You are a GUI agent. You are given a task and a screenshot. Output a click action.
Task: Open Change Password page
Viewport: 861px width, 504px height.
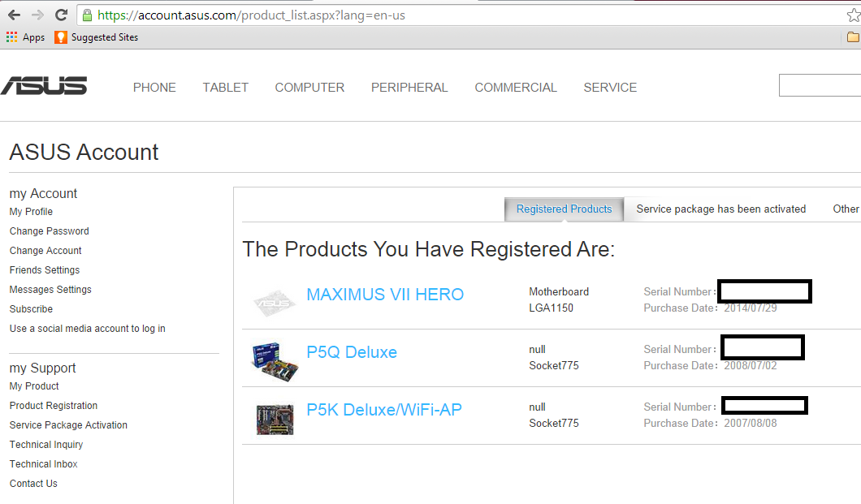point(49,231)
